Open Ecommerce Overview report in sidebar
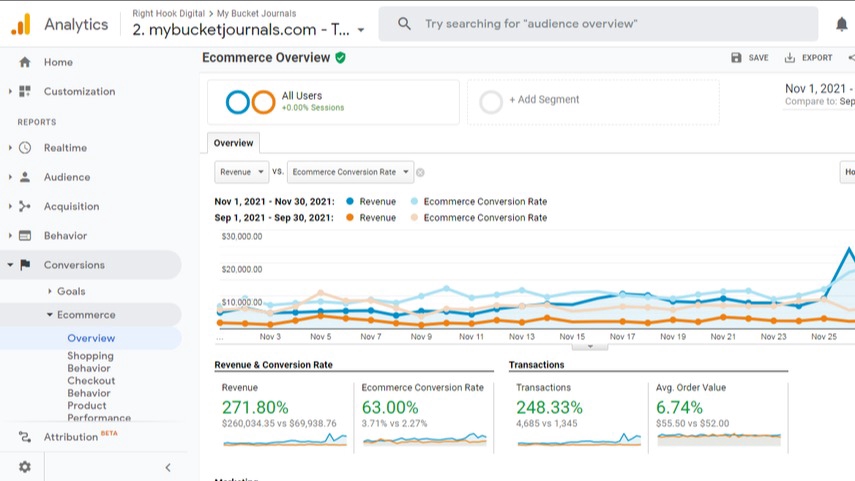The width and height of the screenshot is (855, 481). pyautogui.click(x=91, y=338)
